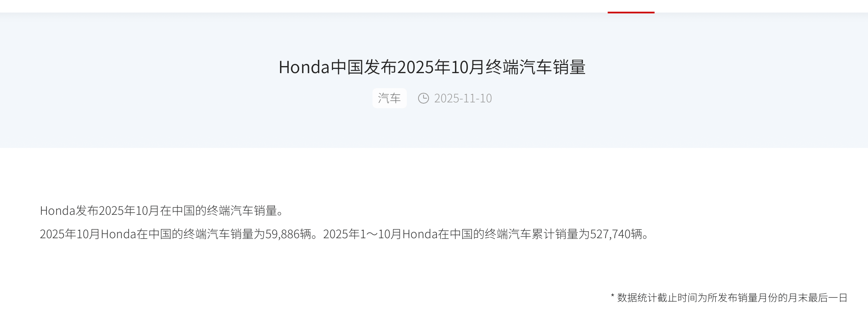Click the asterisk symbol before the footnote
The image size is (868, 331).
pos(613,297)
